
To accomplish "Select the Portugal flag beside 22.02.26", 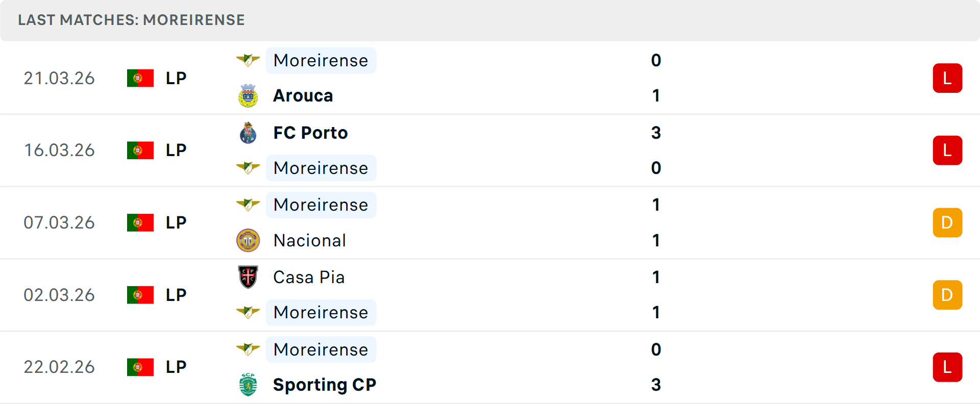I will pos(140,366).
